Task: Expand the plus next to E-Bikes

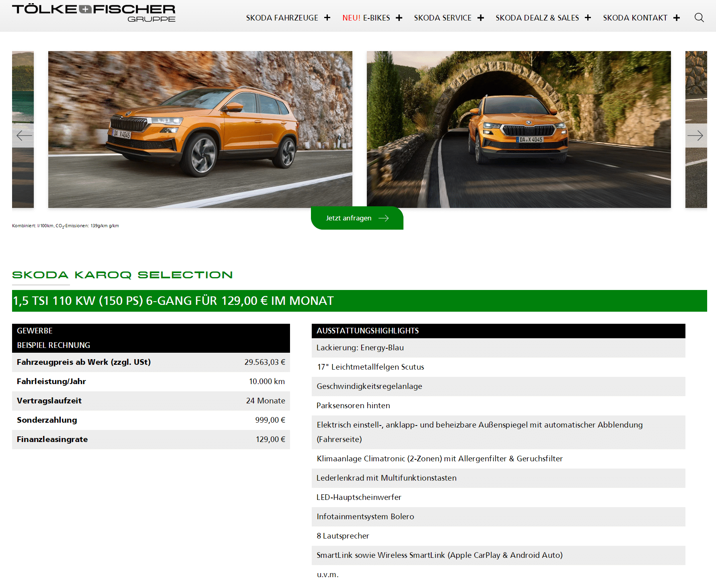Action: click(x=399, y=18)
